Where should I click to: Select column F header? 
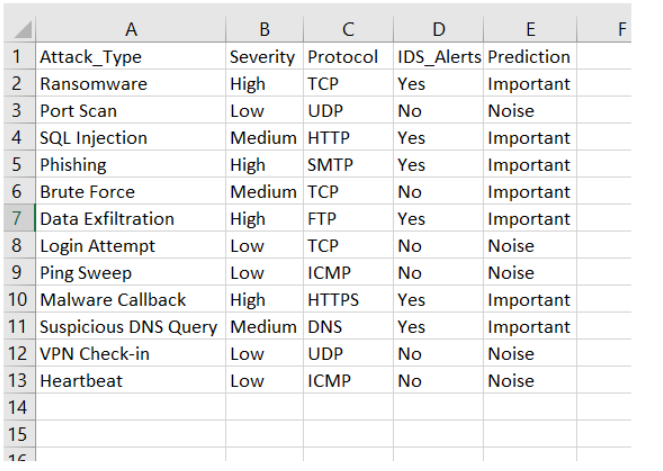[x=605, y=29]
